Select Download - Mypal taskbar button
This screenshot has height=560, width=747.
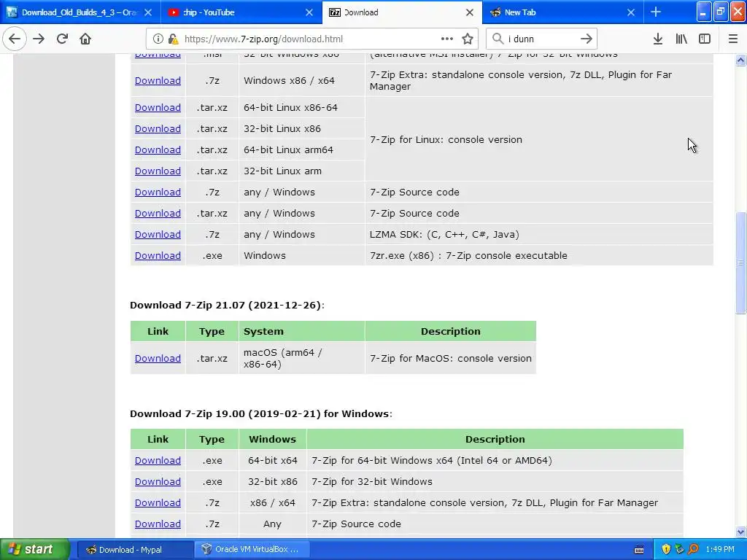(135, 550)
